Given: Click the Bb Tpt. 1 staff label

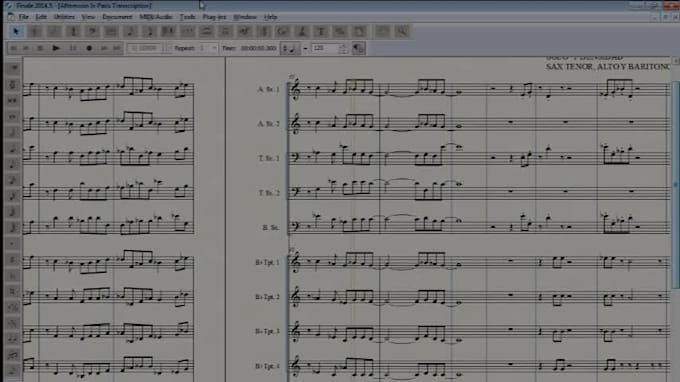Looking at the screenshot, I should tap(267, 262).
